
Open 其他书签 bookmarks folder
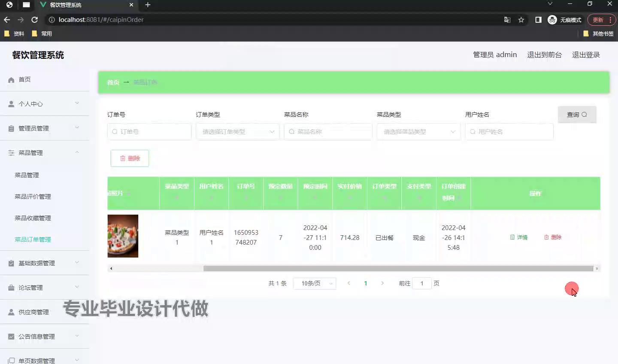[599, 33]
